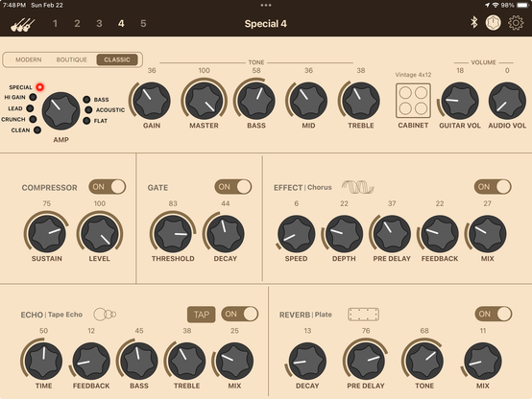The width and height of the screenshot is (532, 399).
Task: Switch to the BOUTIQUE amp tab
Action: click(x=72, y=59)
